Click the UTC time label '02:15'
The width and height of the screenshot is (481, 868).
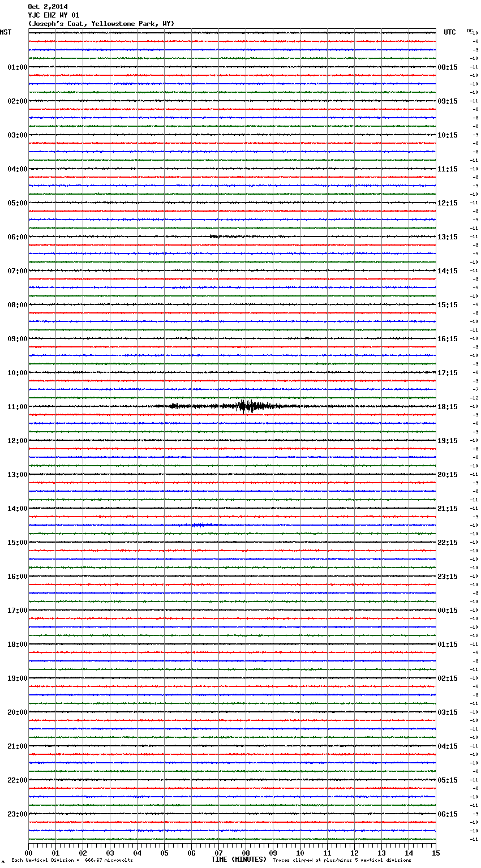point(448,678)
